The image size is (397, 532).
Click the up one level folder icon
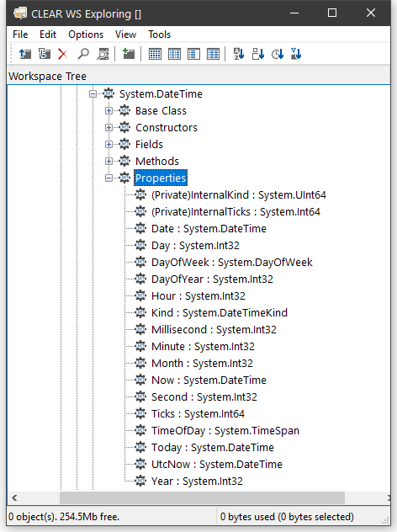24,54
